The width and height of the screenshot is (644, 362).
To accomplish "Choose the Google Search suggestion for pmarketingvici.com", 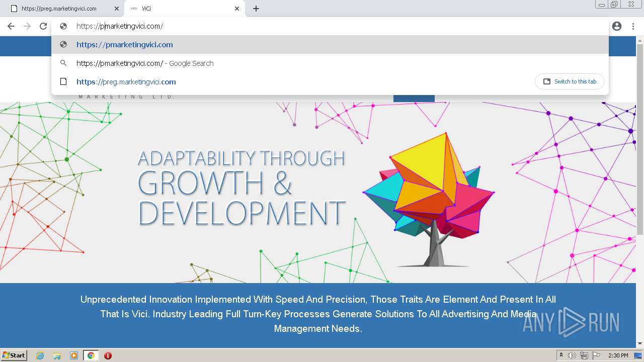I will [x=330, y=63].
